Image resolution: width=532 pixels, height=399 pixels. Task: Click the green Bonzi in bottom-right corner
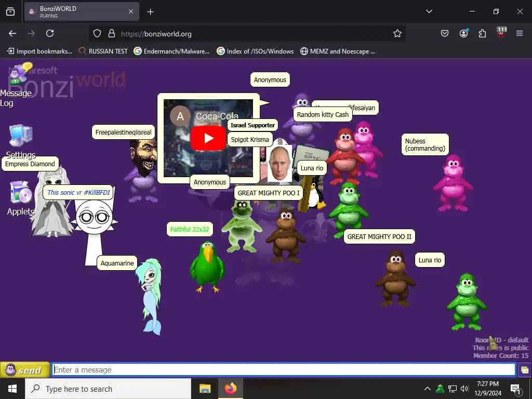(467, 302)
